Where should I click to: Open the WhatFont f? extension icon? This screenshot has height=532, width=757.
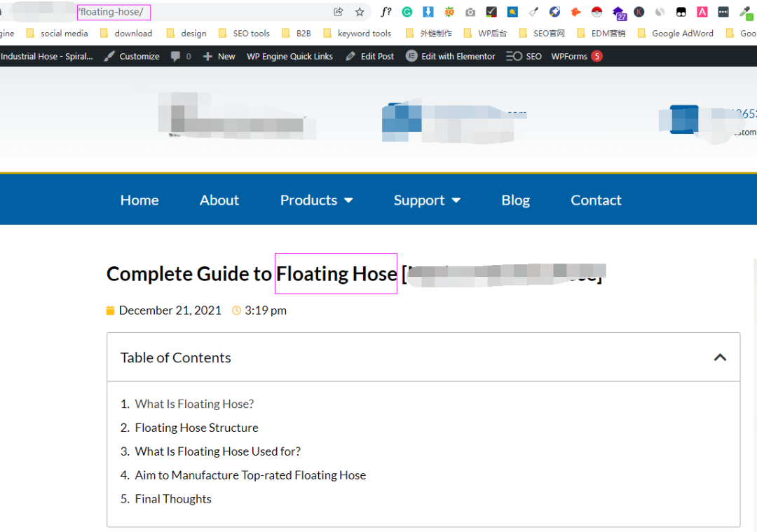pyautogui.click(x=386, y=12)
